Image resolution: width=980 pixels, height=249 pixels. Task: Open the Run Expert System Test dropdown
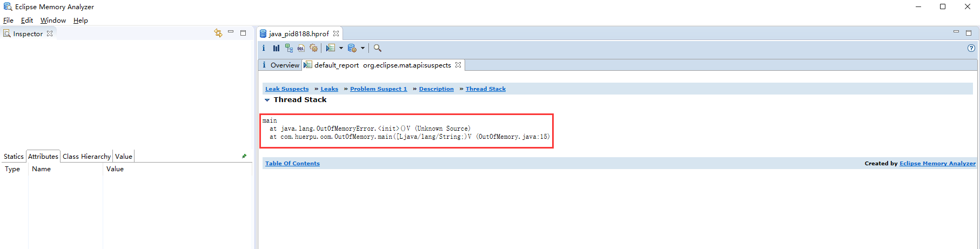(x=341, y=48)
